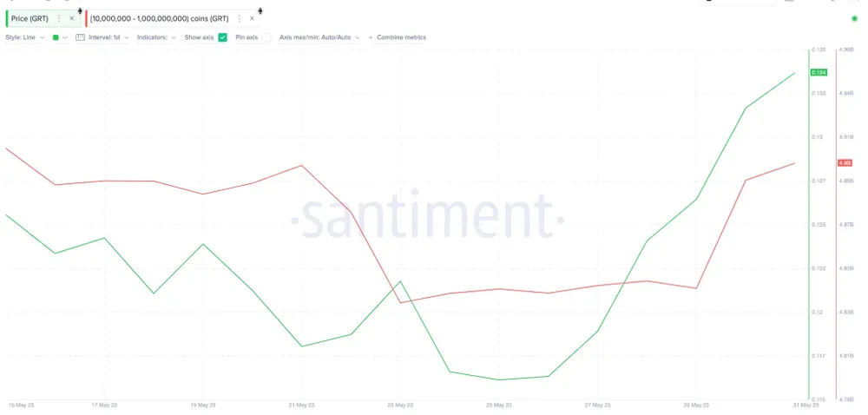868x415 pixels.
Task: Click Ethereum icon above Price (GRT) chip
Action: [79, 10]
